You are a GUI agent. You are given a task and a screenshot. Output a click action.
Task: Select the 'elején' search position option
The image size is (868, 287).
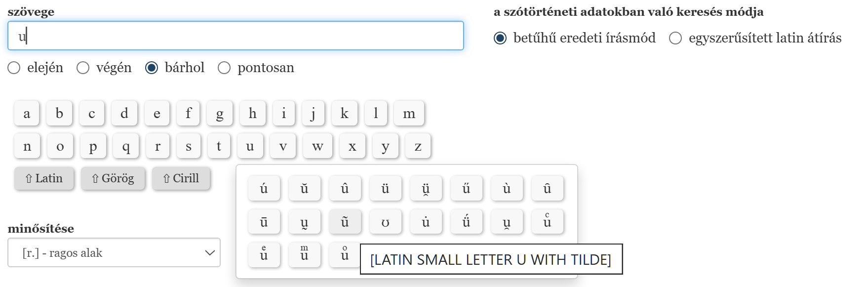click(x=14, y=68)
